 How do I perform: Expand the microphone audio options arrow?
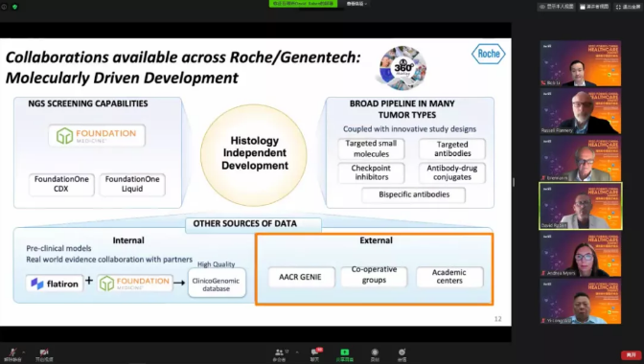24,353
